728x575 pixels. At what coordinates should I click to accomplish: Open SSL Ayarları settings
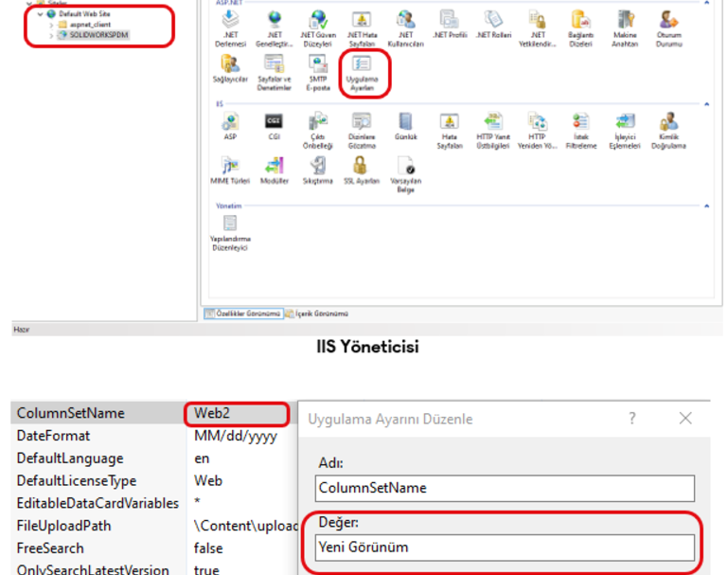click(x=362, y=168)
